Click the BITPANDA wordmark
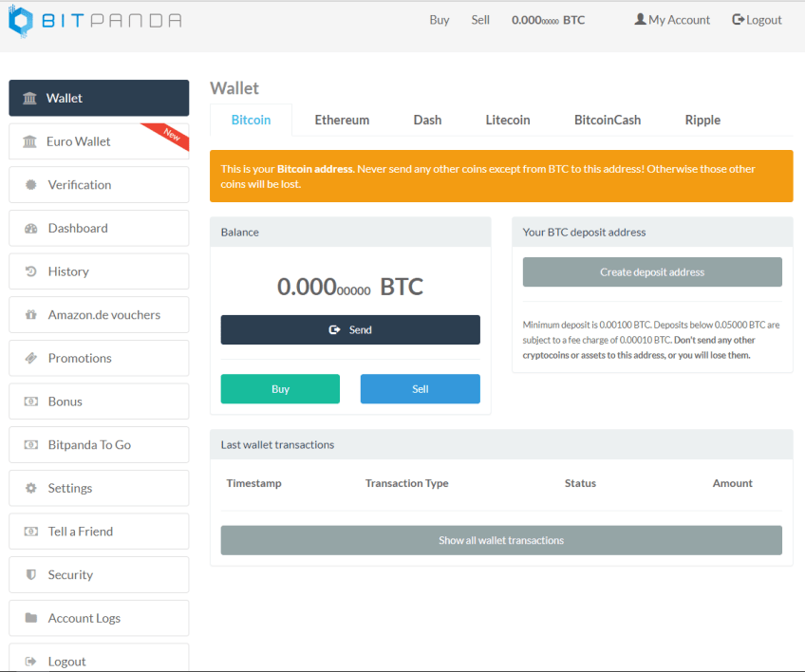The width and height of the screenshot is (805, 672). coord(111,21)
